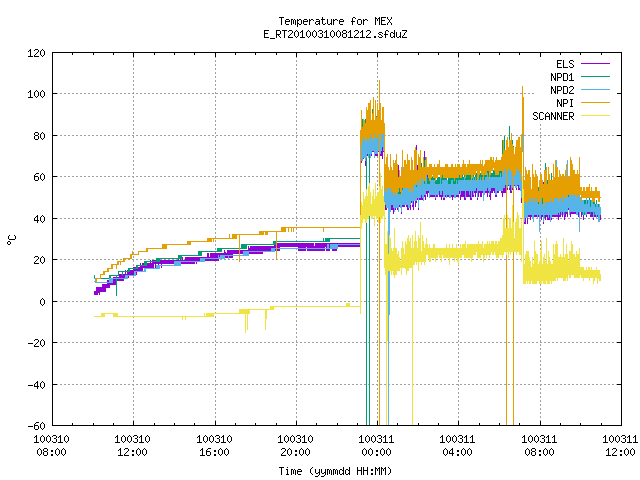Click the yellow SCANNER legend line

[x=595, y=116]
